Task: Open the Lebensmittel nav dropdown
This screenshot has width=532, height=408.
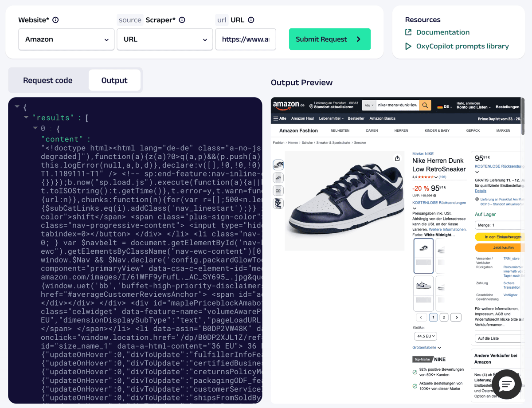Action: click(x=331, y=118)
